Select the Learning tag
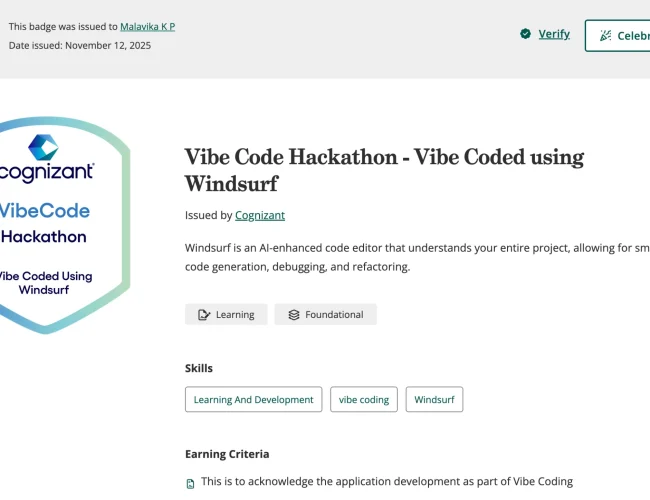Screen dimensions: 650x500 (x=226, y=314)
